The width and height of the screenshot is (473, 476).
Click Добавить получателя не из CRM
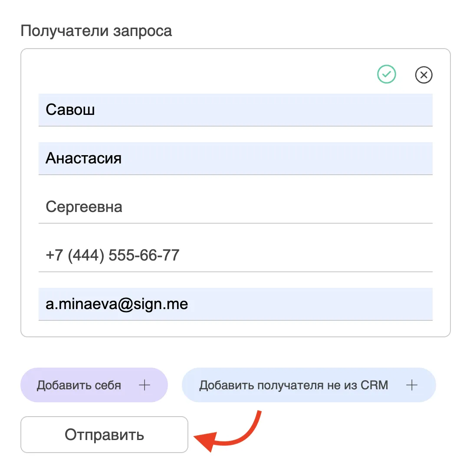pyautogui.click(x=309, y=385)
